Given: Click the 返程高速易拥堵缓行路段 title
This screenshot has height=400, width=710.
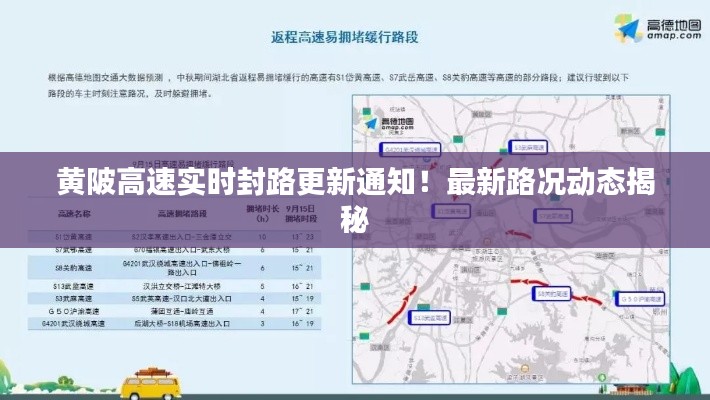Looking at the screenshot, I should tap(344, 37).
